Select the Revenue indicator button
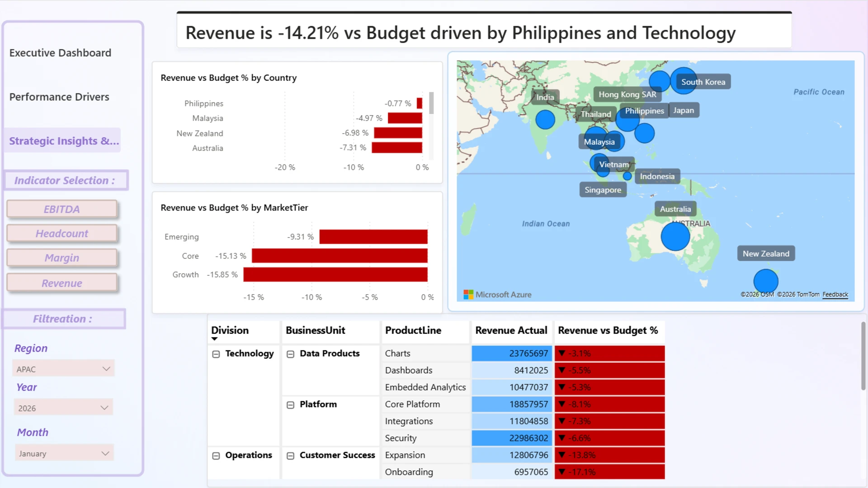The image size is (868, 488). click(62, 283)
